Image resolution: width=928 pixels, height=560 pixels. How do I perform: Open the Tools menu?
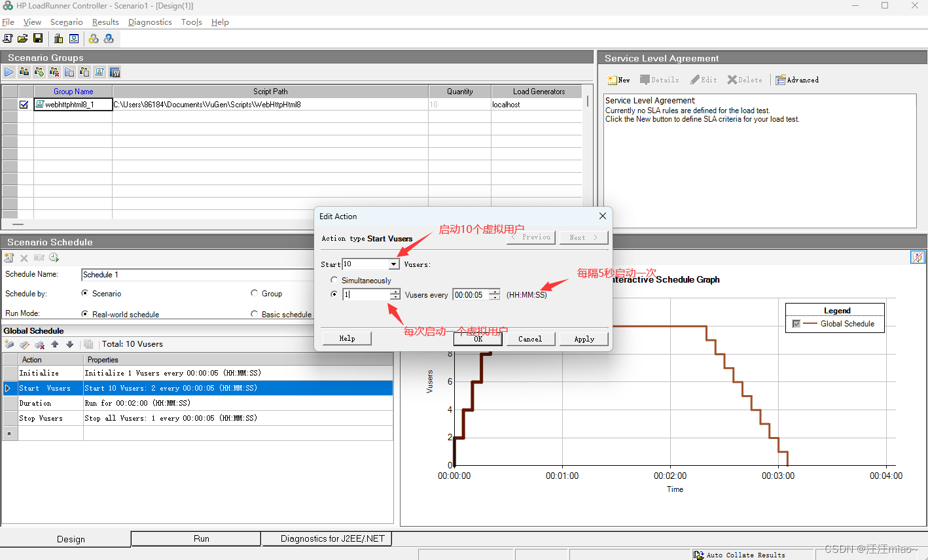[x=192, y=22]
